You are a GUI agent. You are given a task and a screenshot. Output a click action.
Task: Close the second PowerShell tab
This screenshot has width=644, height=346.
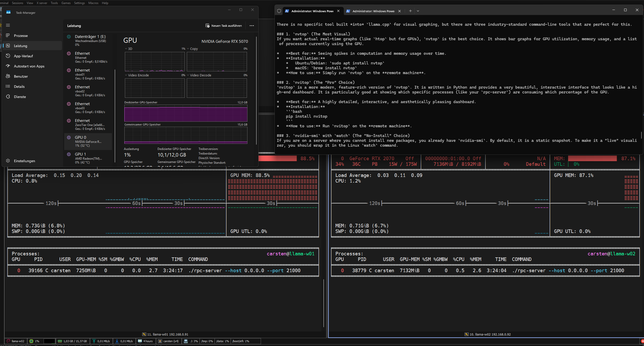[x=400, y=11]
